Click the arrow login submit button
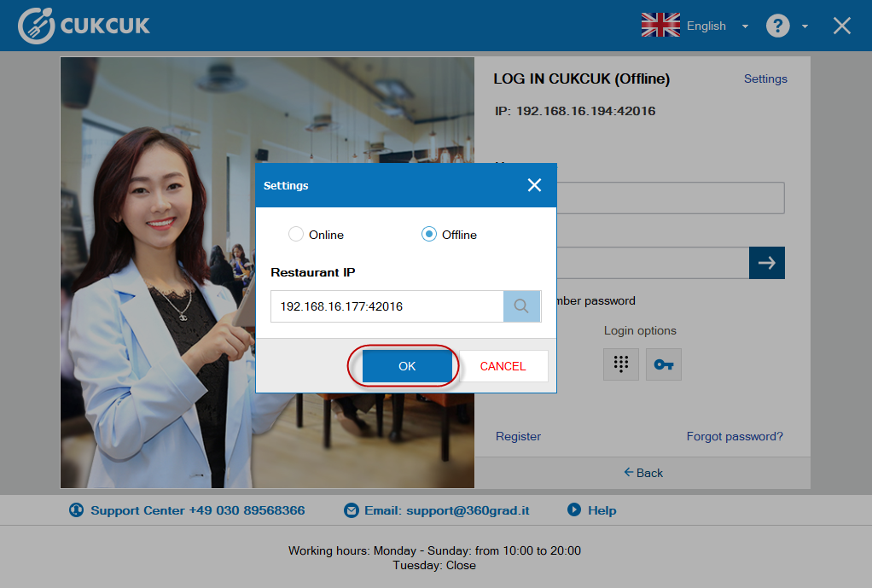The image size is (872, 588). (766, 263)
